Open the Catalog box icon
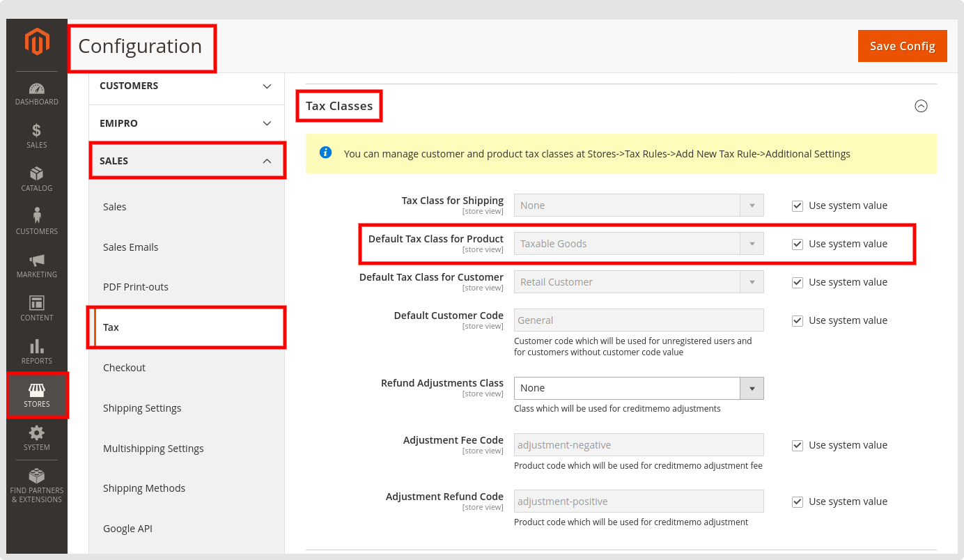Screen dimensions: 964x560 (37, 174)
